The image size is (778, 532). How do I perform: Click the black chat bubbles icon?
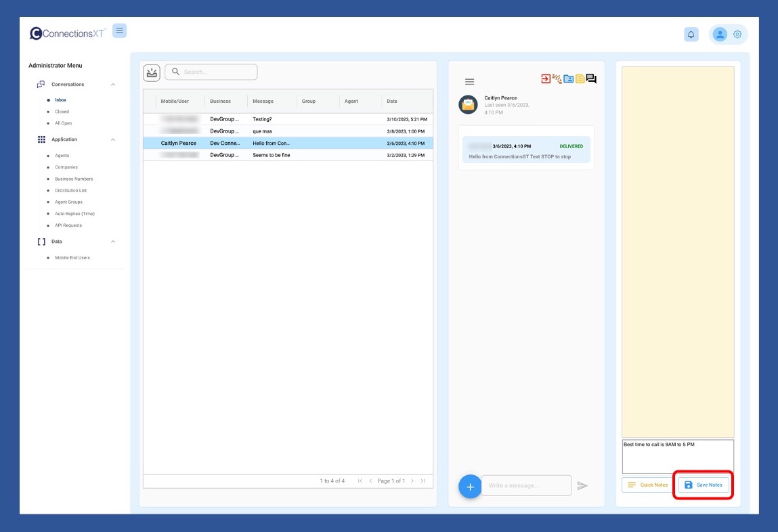coord(591,79)
